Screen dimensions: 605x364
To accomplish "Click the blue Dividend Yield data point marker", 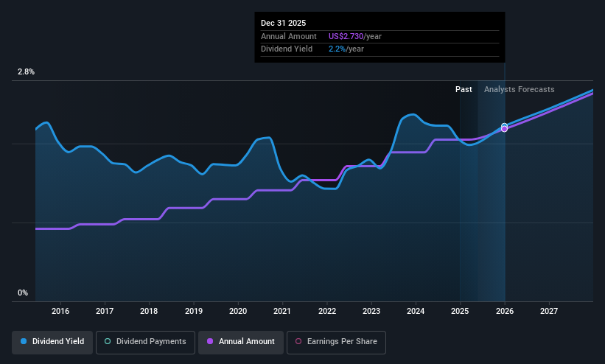I will tap(504, 126).
